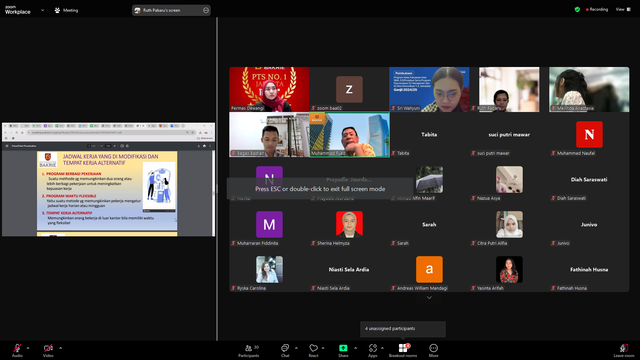640x360 pixels.
Task: Select Permas Dewangi's video tile
Action: [269, 89]
